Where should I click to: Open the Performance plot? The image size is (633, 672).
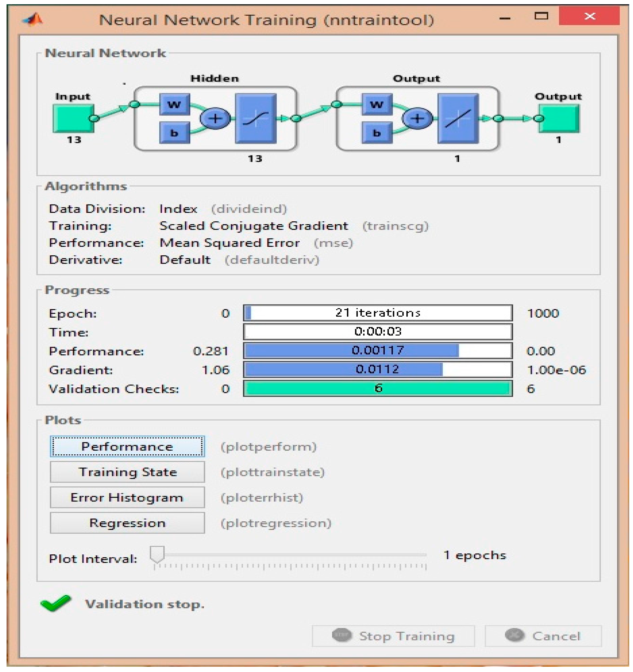tap(127, 447)
